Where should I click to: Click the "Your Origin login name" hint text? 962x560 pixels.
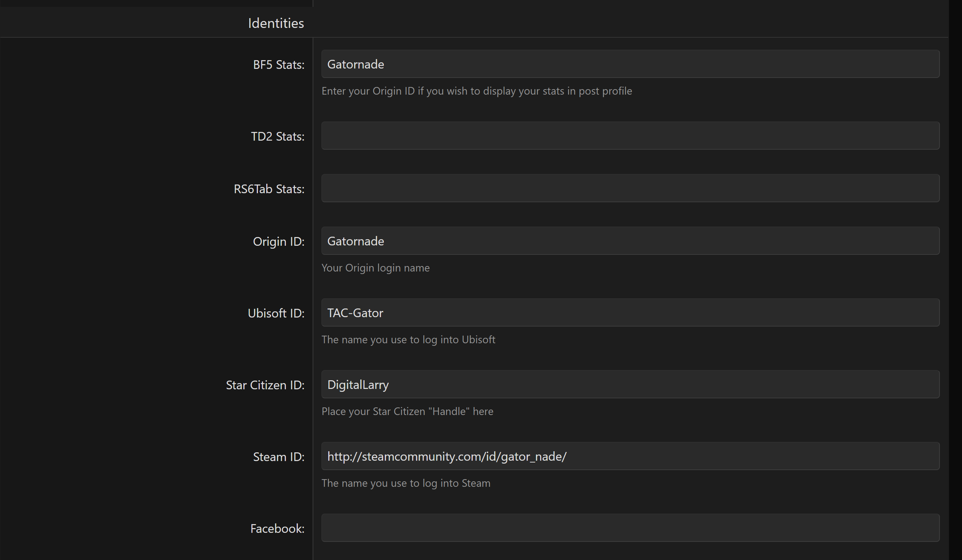point(375,268)
